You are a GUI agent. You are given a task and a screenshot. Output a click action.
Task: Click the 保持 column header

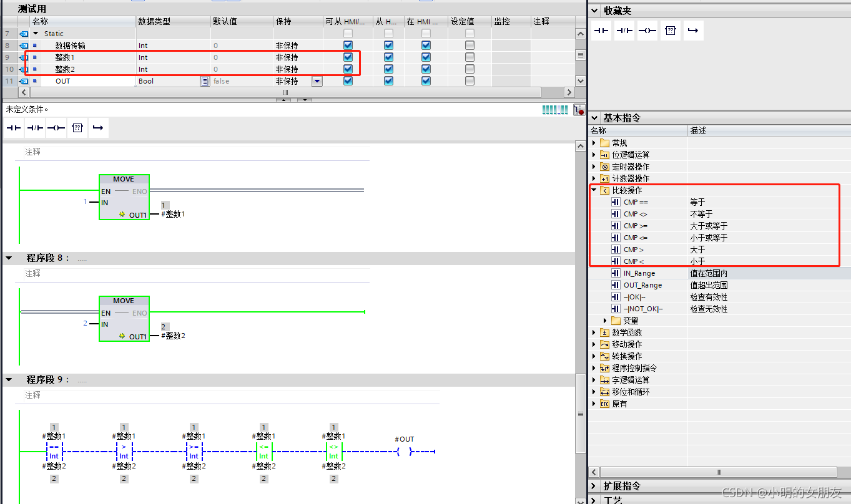point(298,21)
